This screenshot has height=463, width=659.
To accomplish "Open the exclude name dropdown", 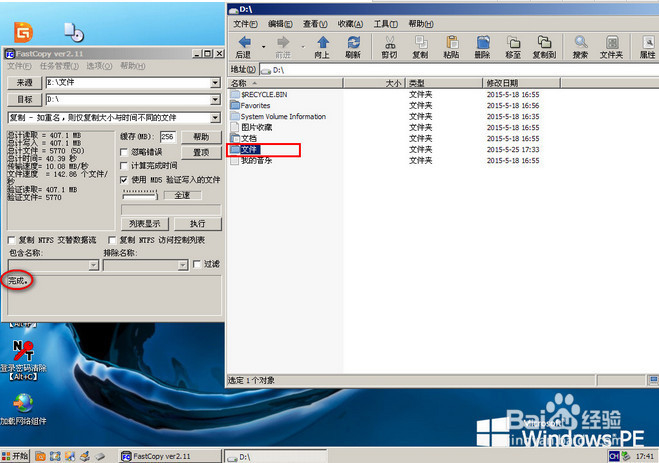I will click(182, 265).
